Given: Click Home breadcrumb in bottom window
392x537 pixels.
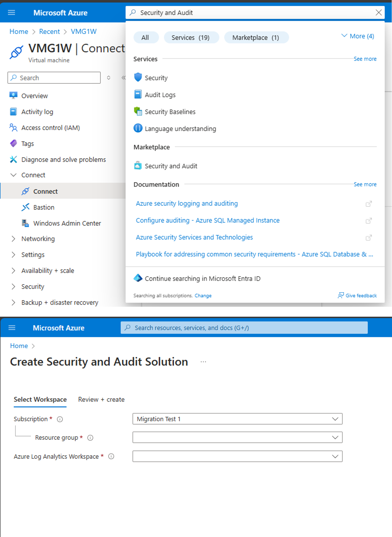Looking at the screenshot, I should coord(19,346).
